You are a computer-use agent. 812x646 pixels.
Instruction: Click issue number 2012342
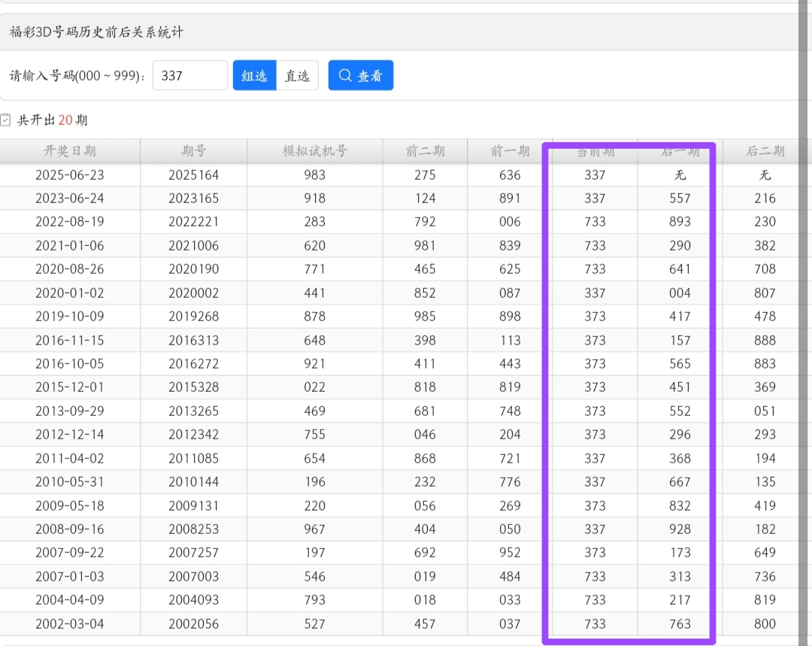[x=194, y=435]
